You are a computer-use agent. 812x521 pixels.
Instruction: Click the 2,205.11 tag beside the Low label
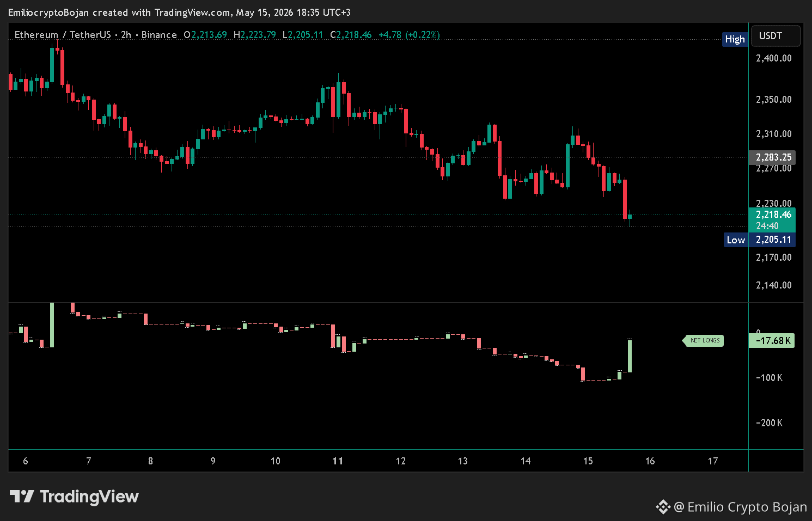coord(772,240)
